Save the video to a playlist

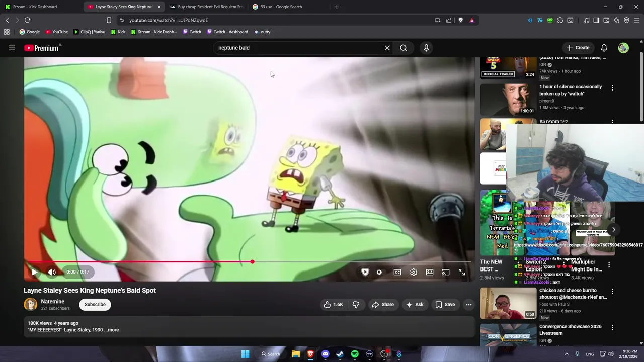click(x=445, y=304)
